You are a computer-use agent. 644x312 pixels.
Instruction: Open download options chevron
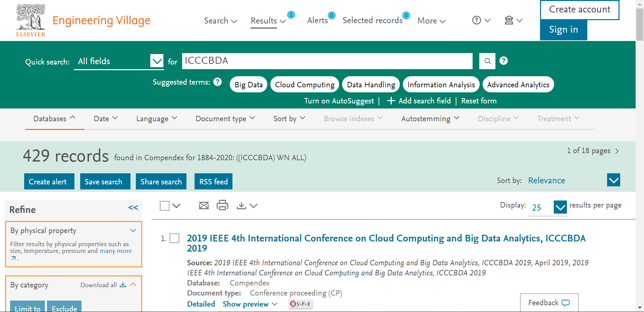pyautogui.click(x=254, y=206)
